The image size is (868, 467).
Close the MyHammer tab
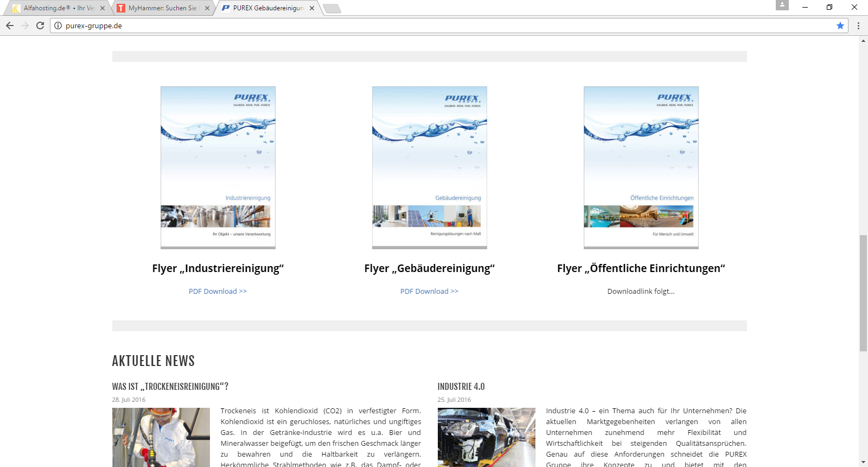pos(207,8)
